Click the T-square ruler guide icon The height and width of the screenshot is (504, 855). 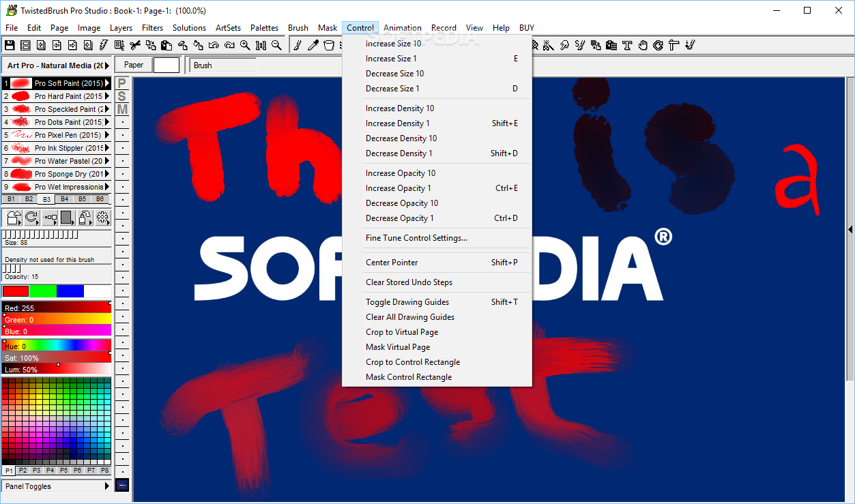pos(673,45)
